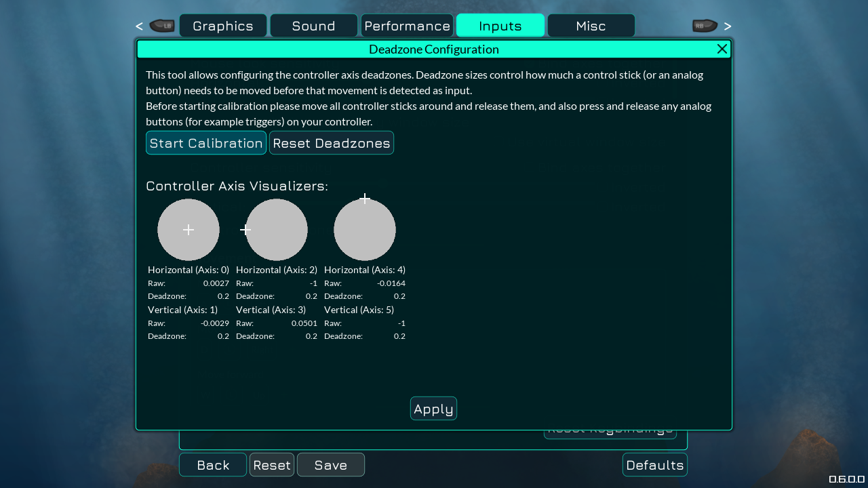Viewport: 868px width, 488px height.
Task: Click the middle controller axis visualizer circle
Action: pos(277,230)
